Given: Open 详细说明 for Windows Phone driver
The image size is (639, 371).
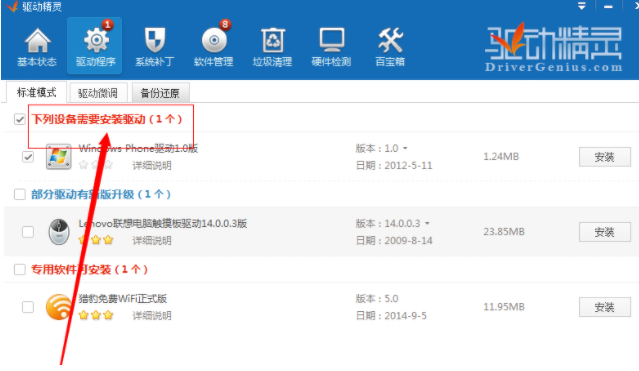Looking at the screenshot, I should 152,165.
